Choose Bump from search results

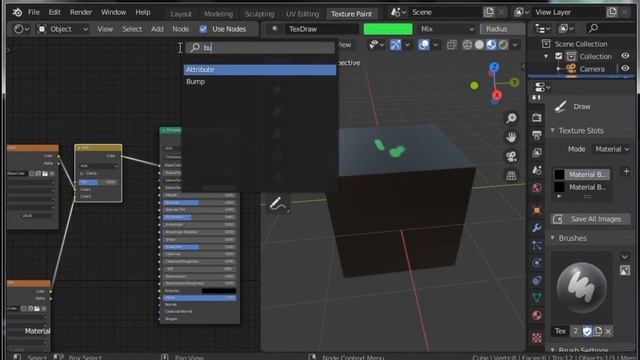(260, 82)
